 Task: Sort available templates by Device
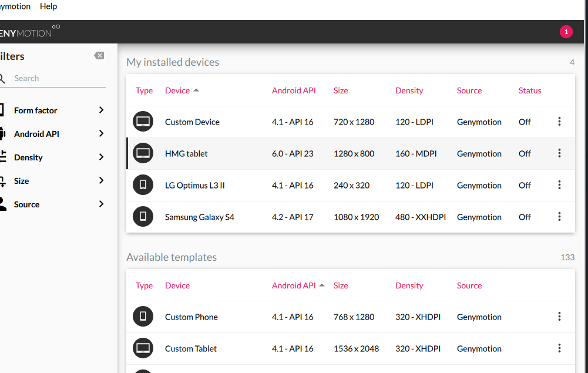pyautogui.click(x=177, y=285)
